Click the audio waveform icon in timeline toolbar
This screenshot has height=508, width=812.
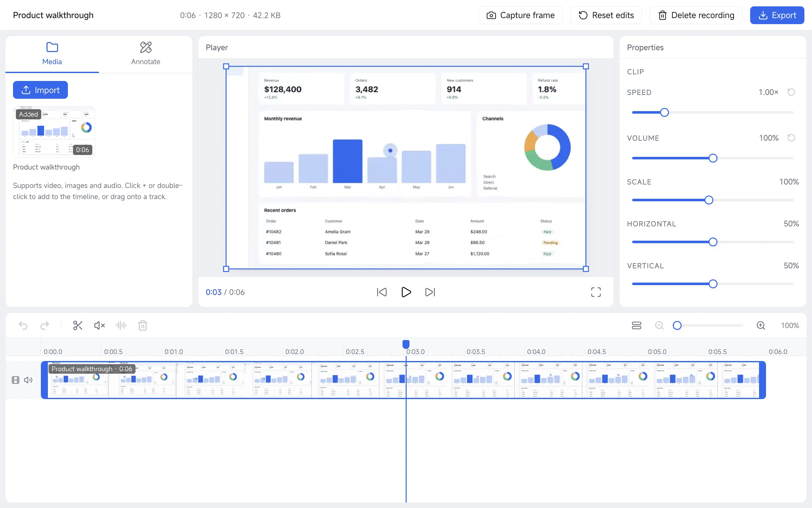[121, 325]
